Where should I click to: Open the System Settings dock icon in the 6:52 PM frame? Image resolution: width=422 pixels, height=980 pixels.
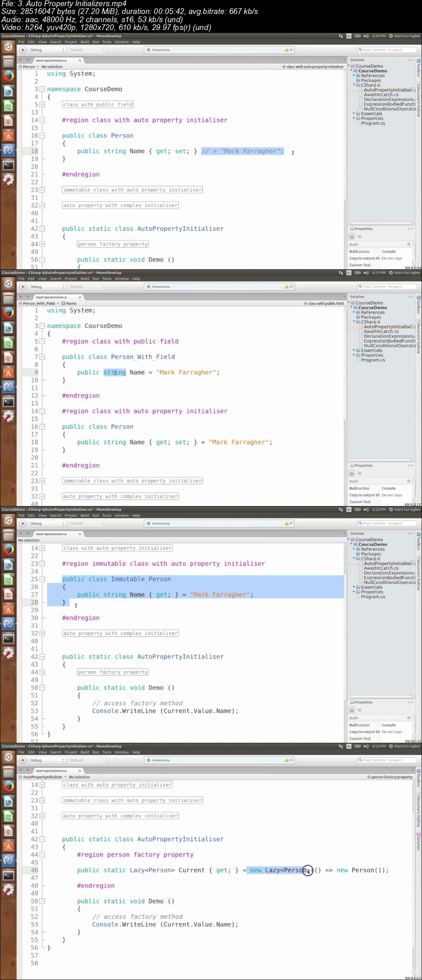pyautogui.click(x=8, y=653)
